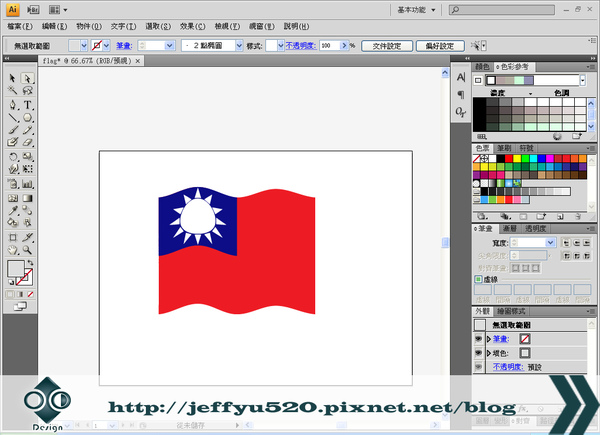
Task: Click the 文件設定 button
Action: tap(387, 46)
